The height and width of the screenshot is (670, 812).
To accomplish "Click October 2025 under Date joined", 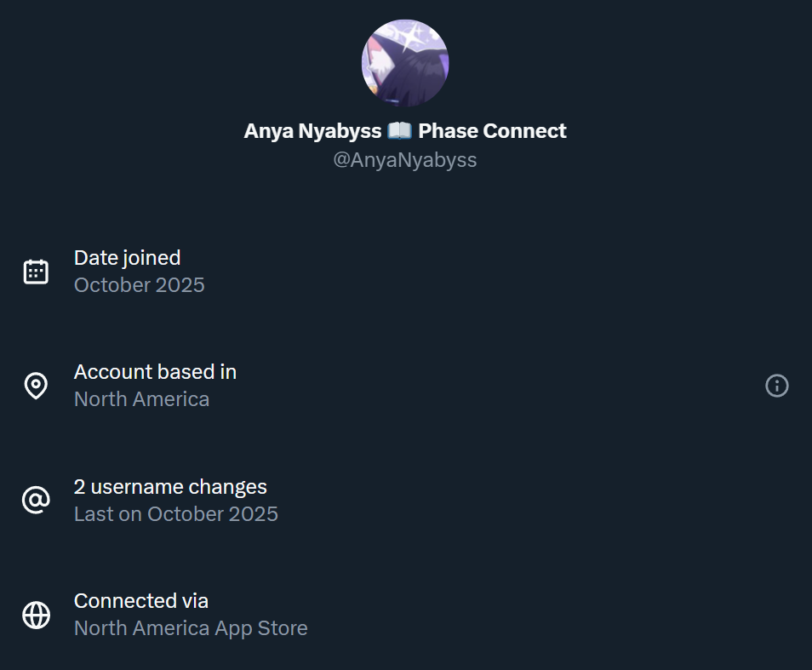I will (x=140, y=284).
